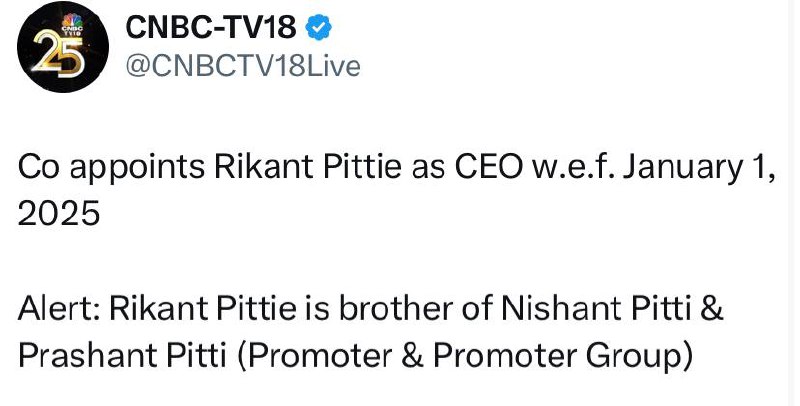The image size is (800, 406).
Task: Click the "(Promoter" opening word
Action: pyautogui.click(x=315, y=357)
